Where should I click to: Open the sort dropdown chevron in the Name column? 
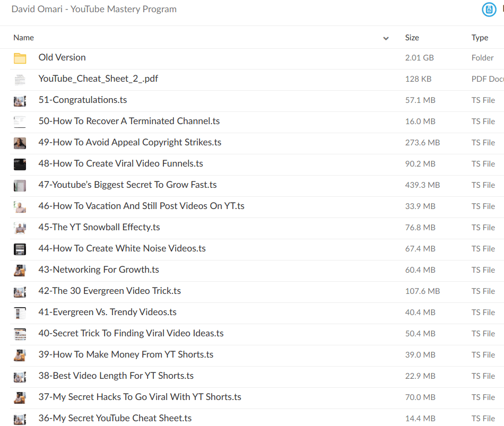tap(387, 38)
